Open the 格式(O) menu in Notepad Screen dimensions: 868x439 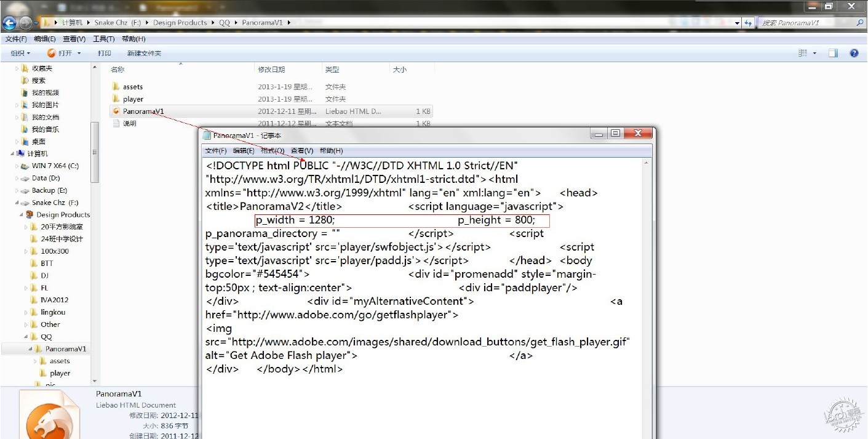[273, 151]
